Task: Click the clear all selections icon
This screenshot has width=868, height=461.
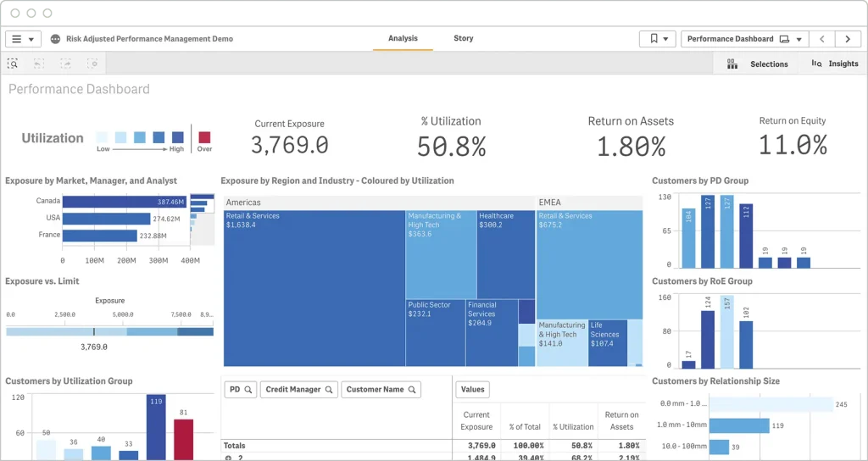Action: coord(92,64)
